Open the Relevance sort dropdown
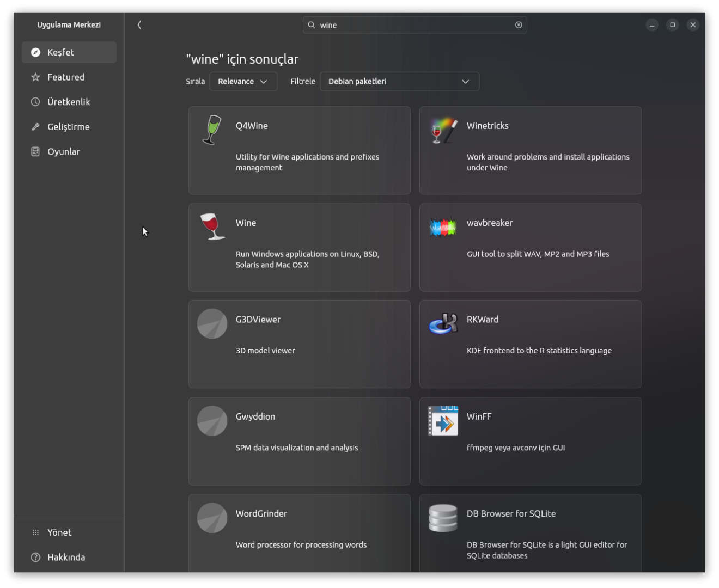 pos(243,82)
